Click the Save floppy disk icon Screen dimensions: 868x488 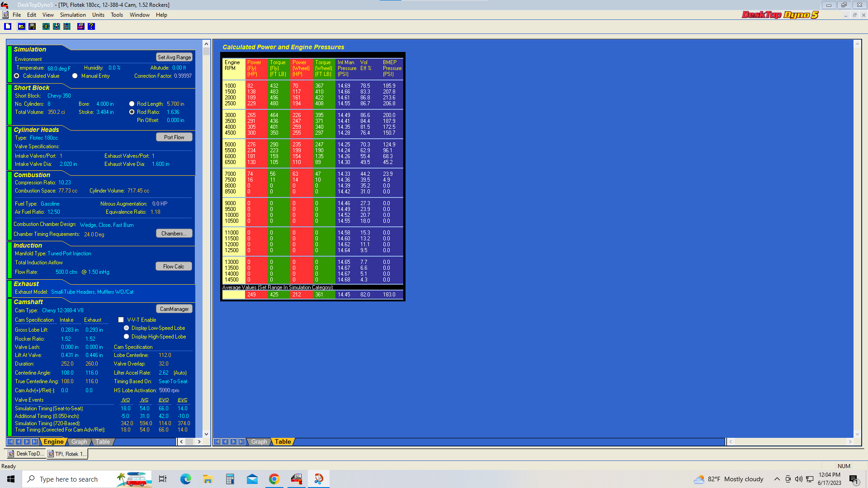click(x=32, y=27)
